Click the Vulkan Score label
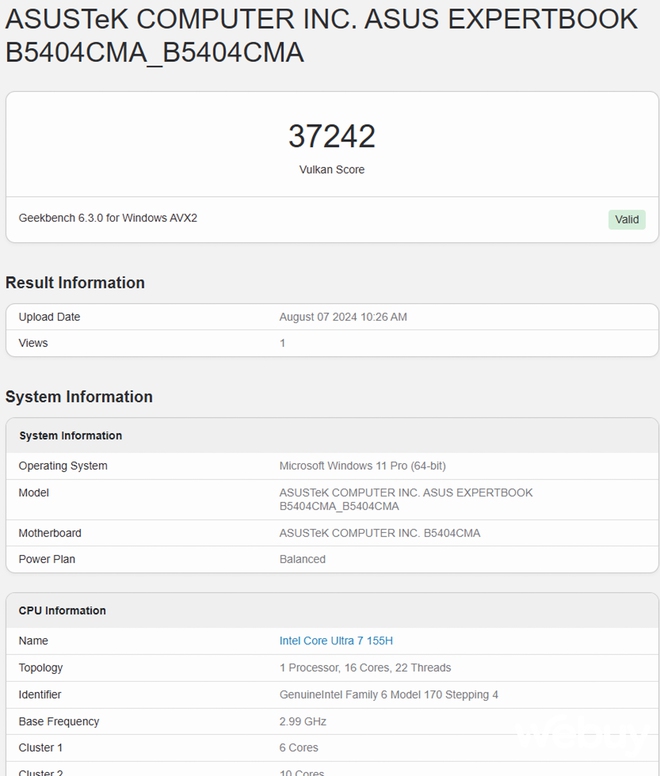The width and height of the screenshot is (660, 776). 332,170
